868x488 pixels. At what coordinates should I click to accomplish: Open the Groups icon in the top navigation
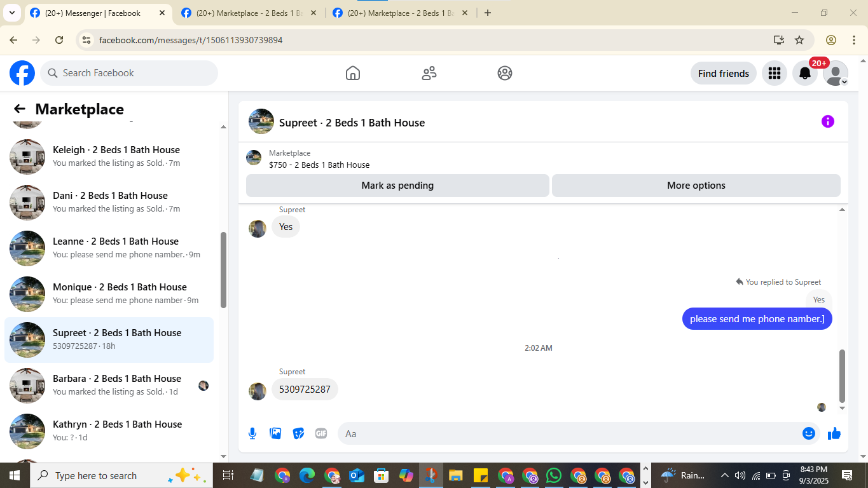tap(505, 73)
